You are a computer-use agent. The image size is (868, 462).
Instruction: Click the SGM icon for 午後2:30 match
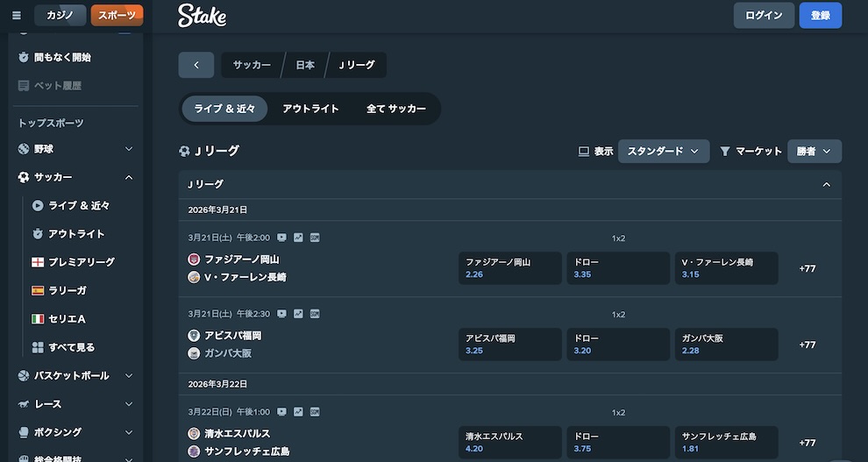[315, 314]
